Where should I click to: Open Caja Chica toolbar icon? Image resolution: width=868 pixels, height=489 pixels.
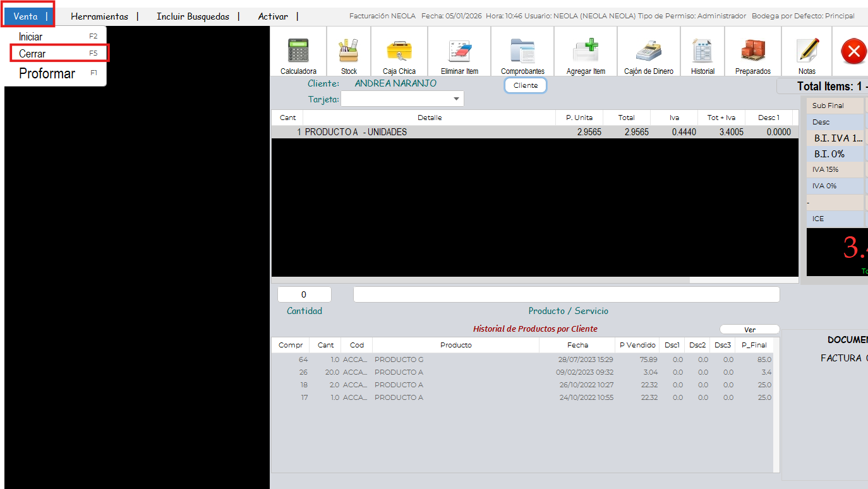(399, 51)
